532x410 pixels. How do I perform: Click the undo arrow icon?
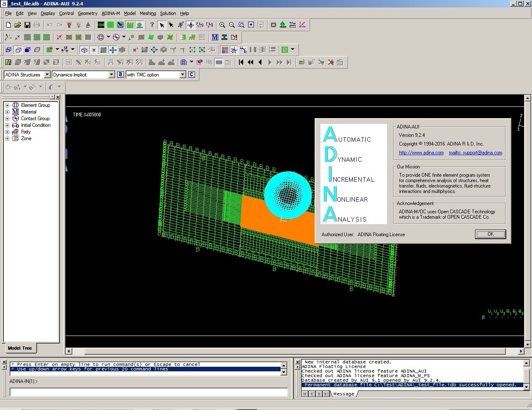(49, 25)
